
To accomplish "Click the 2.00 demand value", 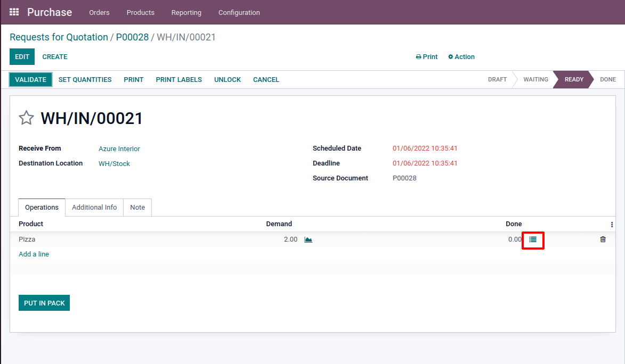I will tap(290, 239).
